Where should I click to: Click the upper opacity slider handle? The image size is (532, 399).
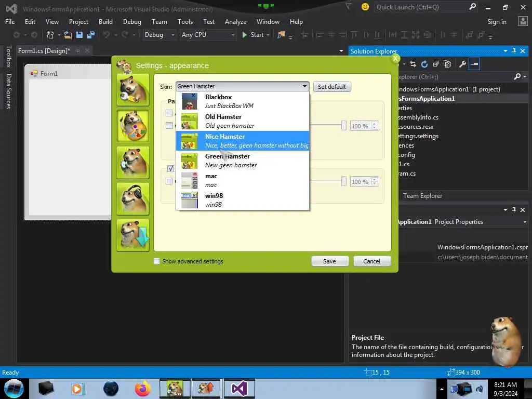click(344, 126)
